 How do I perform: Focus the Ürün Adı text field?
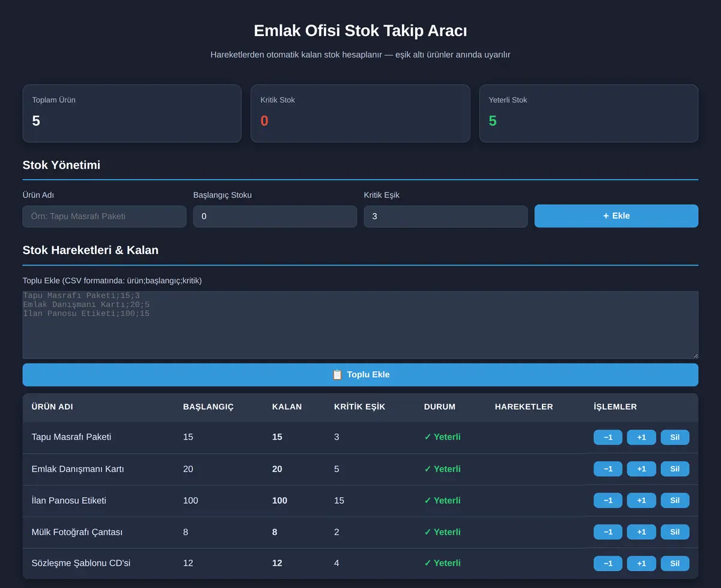[105, 216]
